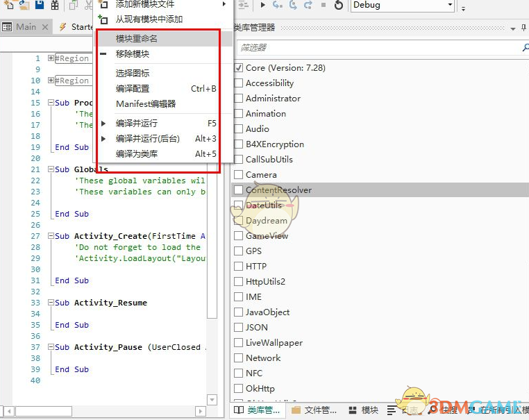The height and width of the screenshot is (420, 529).
Task: Check the GPS library
Action: tap(238, 251)
